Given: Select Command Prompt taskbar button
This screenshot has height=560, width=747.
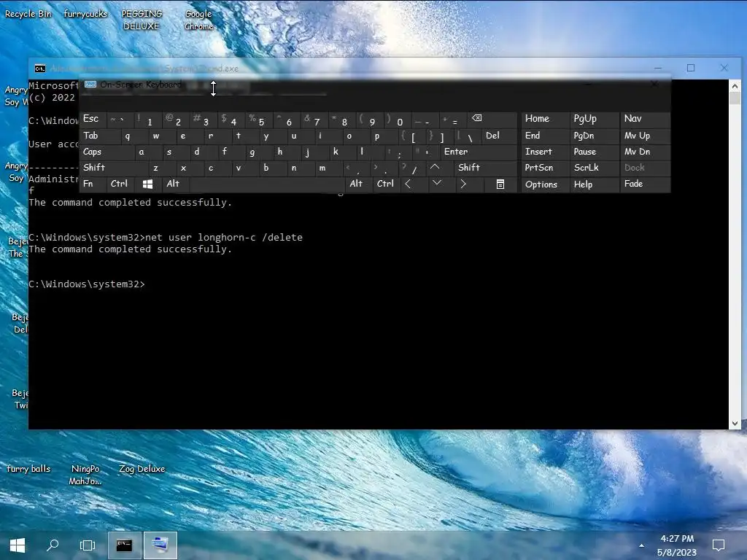Looking at the screenshot, I should pos(124,545).
